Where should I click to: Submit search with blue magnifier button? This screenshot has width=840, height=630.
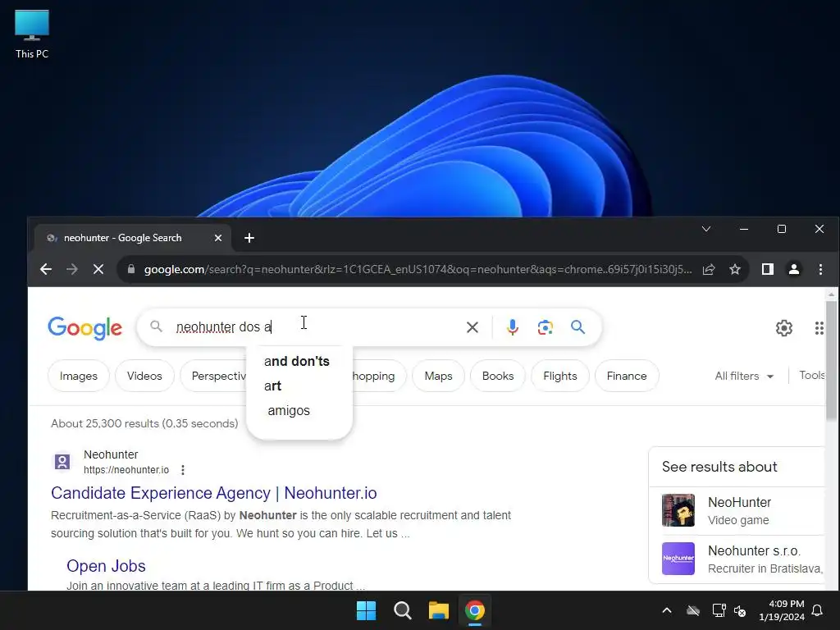click(x=577, y=327)
